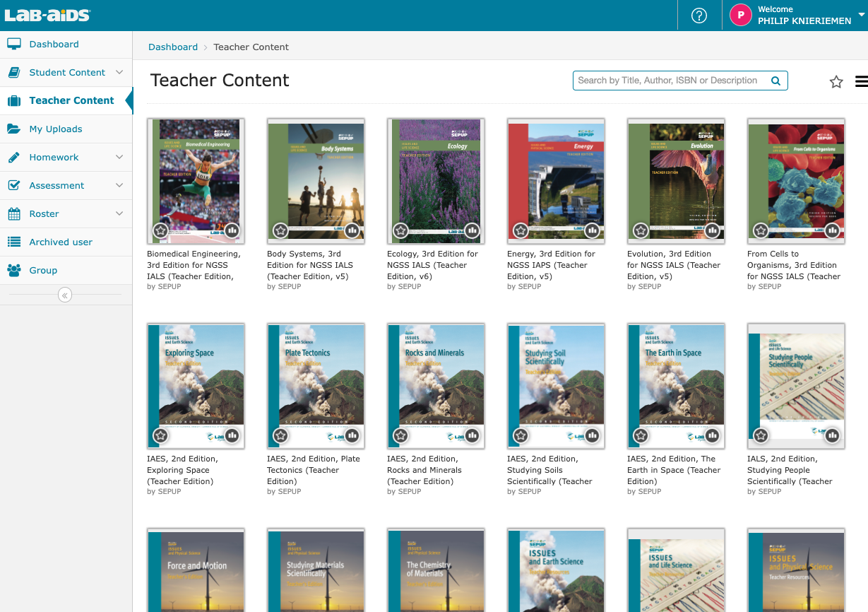Open the help question mark icon
The width and height of the screenshot is (868, 612).
pyautogui.click(x=699, y=16)
